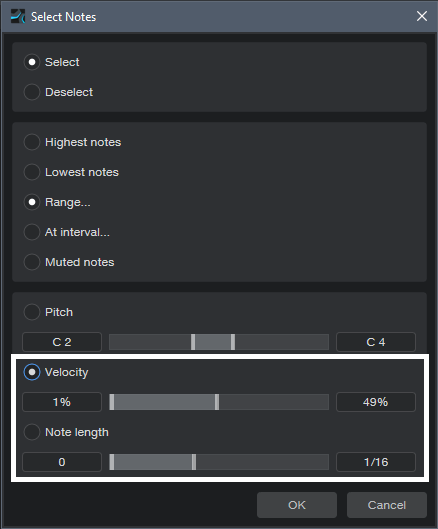Screen dimensions: 438x529
Task: Click the Studio One app icon in title bar
Action: click(x=18, y=16)
